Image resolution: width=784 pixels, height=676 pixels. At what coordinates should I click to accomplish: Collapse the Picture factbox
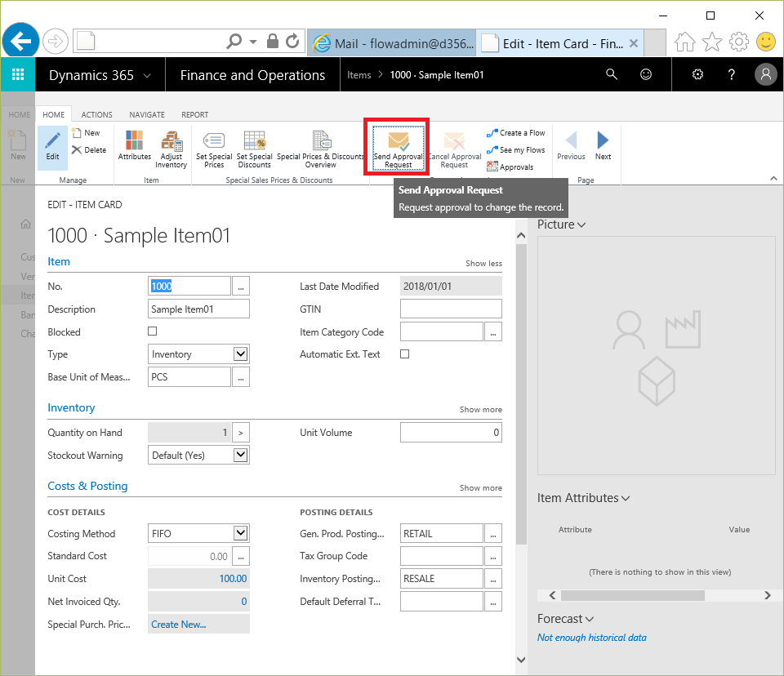coord(581,225)
